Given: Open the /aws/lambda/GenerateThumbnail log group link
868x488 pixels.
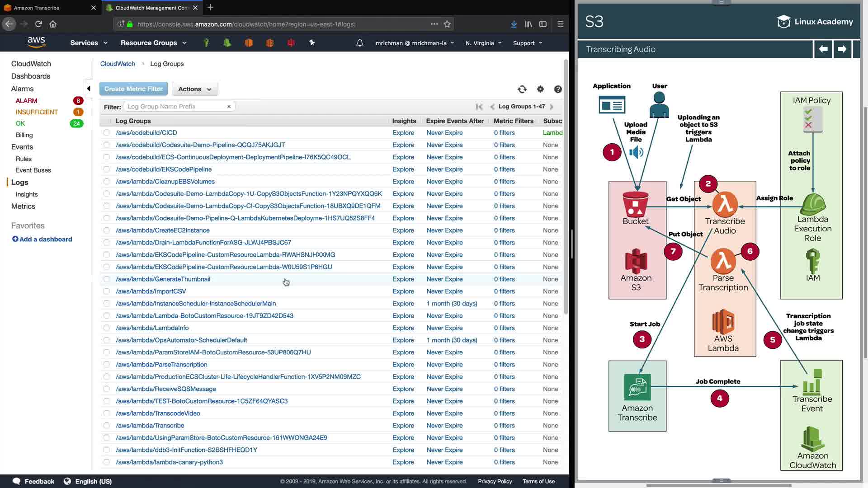Looking at the screenshot, I should [x=163, y=279].
